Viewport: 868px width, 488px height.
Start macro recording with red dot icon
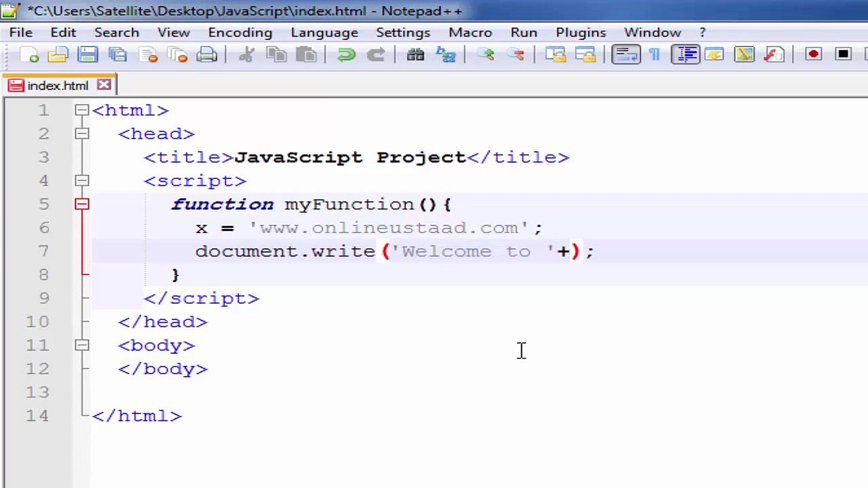coord(814,55)
